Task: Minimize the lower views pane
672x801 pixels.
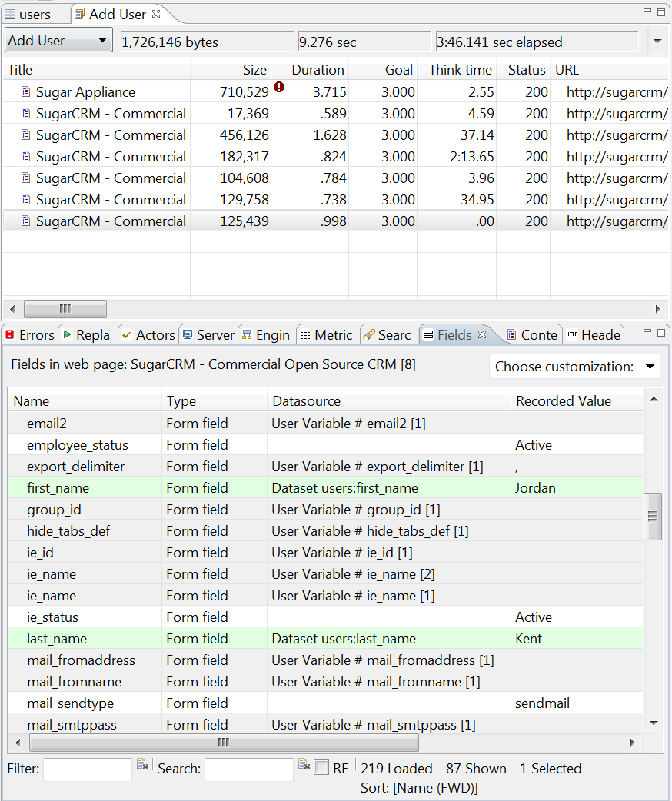Action: tap(647, 331)
